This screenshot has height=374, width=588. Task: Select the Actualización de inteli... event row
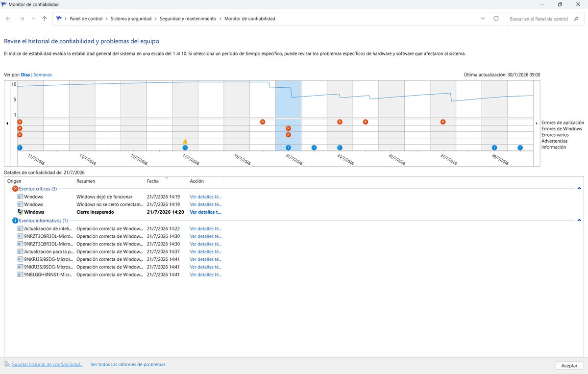pos(119,228)
